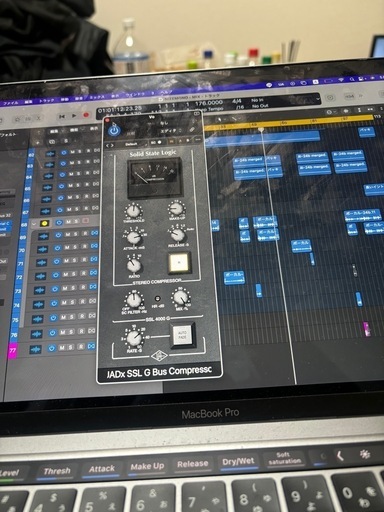Open the File (ファイル) menu

click(x=11, y=103)
